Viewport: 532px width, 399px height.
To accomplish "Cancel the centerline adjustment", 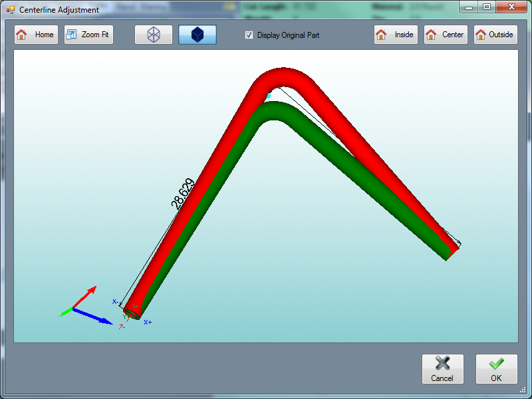I will [442, 369].
